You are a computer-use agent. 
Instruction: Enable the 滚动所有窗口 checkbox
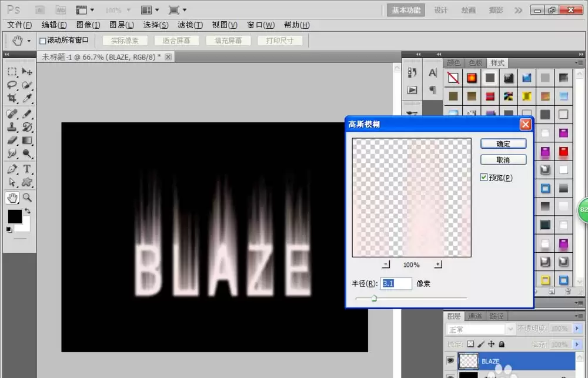[x=43, y=41]
